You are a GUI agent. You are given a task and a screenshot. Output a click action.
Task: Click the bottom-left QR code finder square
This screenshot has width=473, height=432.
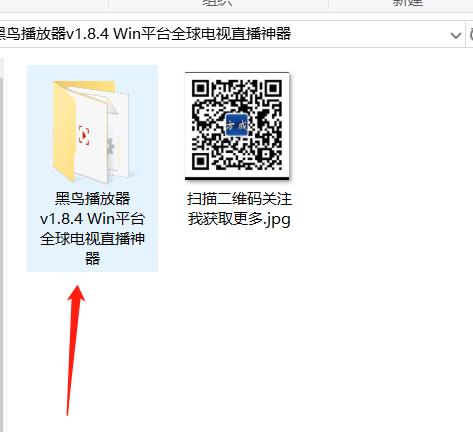pos(200,162)
